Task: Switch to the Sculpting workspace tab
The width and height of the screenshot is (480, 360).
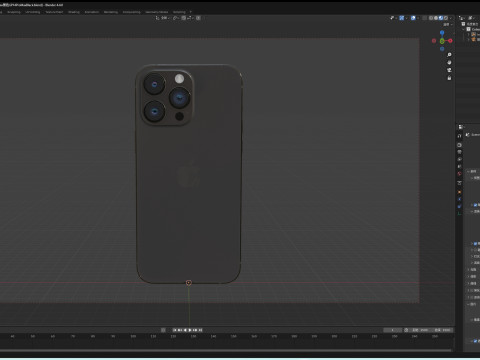Action: (14, 12)
